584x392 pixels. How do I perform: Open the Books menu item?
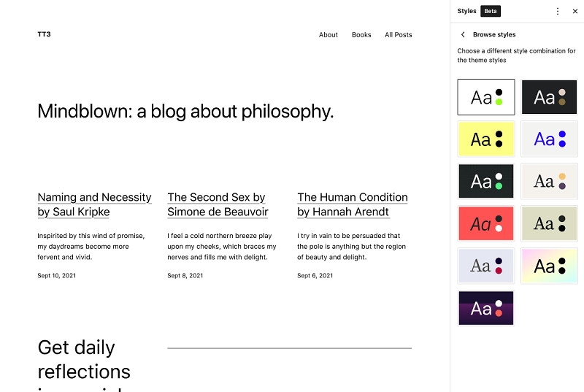361,34
